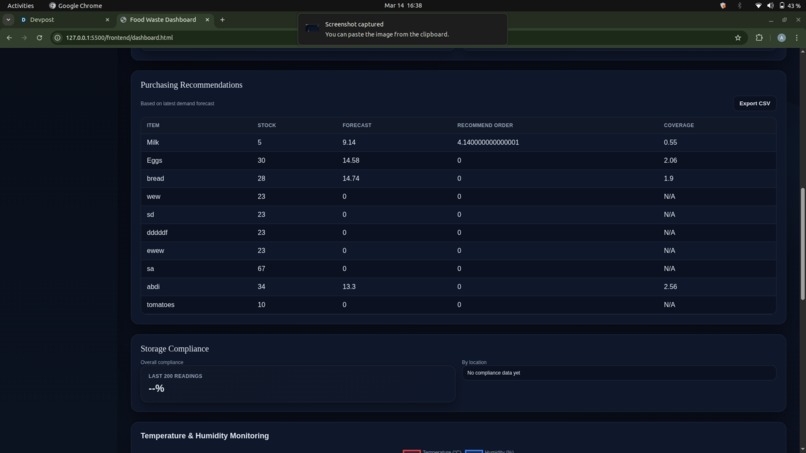The height and width of the screenshot is (453, 806).
Task: Switch to the Devpost tab
Action: pos(64,20)
